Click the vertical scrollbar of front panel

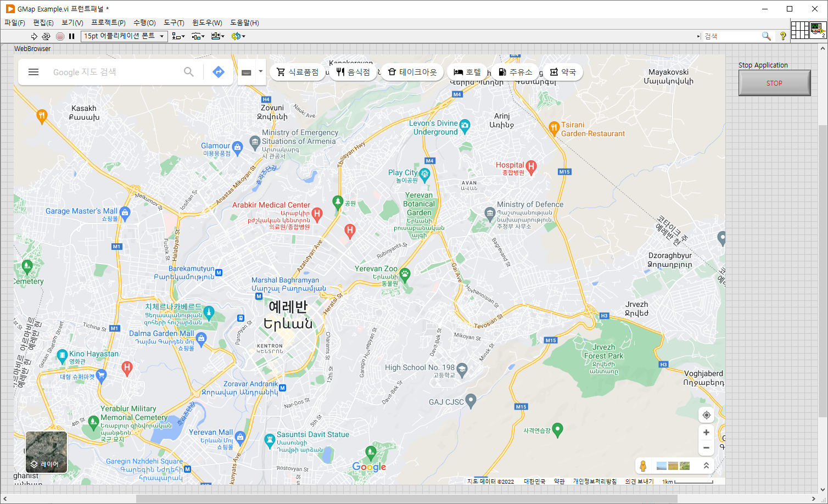pyautogui.click(x=823, y=272)
